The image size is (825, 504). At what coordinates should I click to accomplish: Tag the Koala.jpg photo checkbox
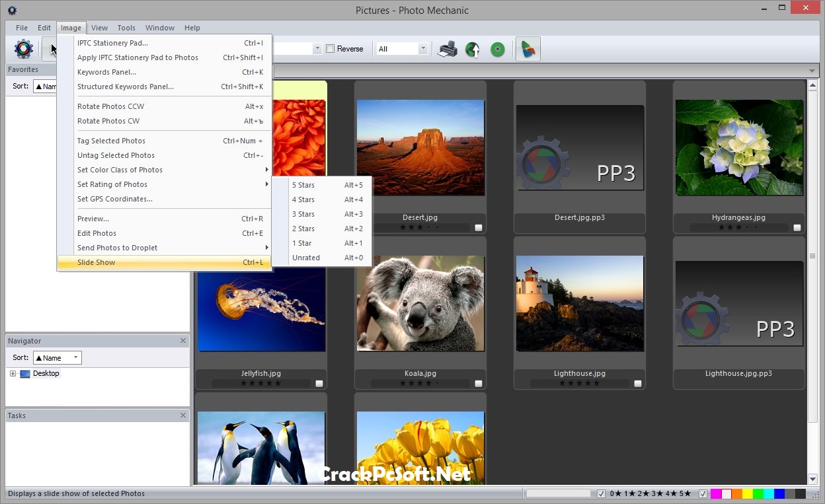(x=479, y=384)
